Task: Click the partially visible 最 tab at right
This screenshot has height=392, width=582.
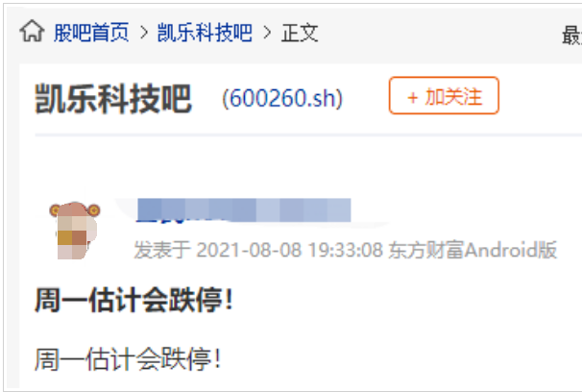Action: click(x=572, y=36)
